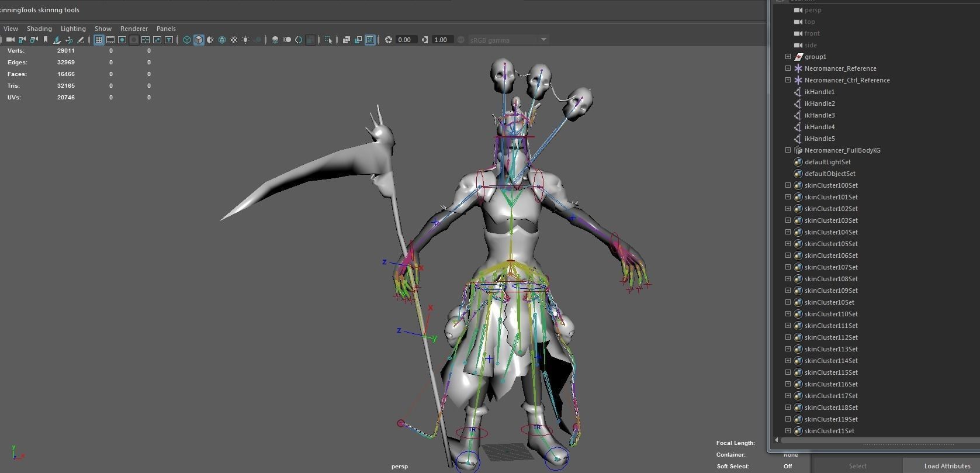Toggle the Field Chart display
Screen dimensions: 980x473
tap(146, 40)
